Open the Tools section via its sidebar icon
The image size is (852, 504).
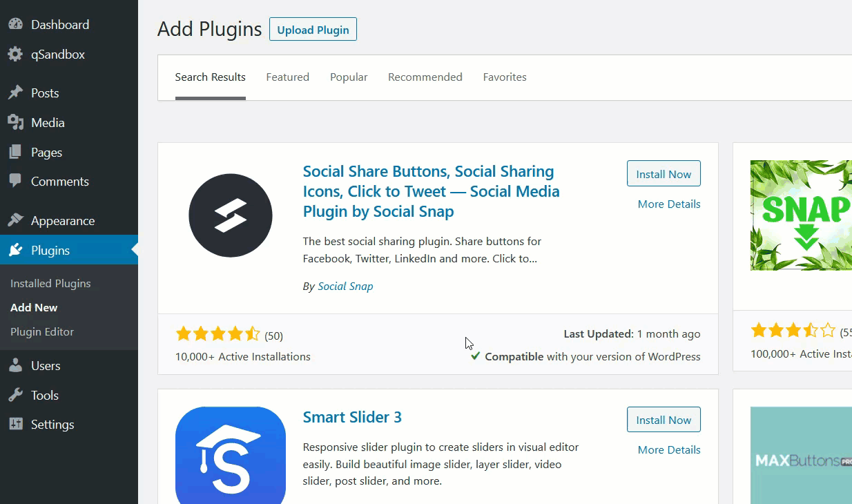click(x=17, y=395)
